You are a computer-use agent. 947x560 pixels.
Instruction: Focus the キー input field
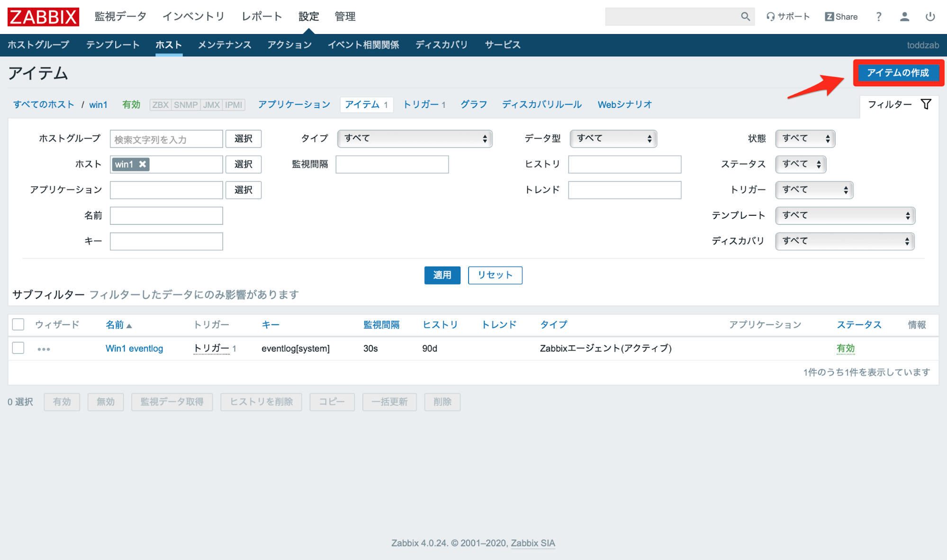166,241
